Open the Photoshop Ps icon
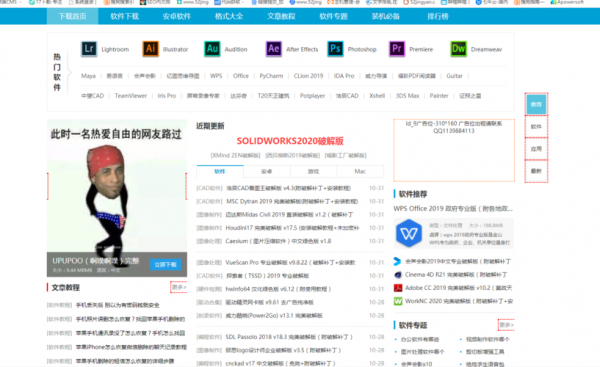Screen dimensions: 600x367 click(x=335, y=49)
